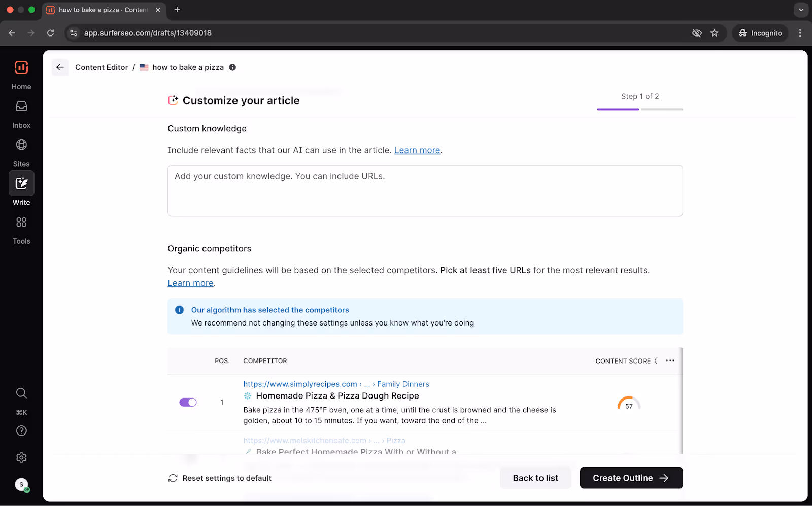Click the info icon in algorithm notice

[179, 310]
